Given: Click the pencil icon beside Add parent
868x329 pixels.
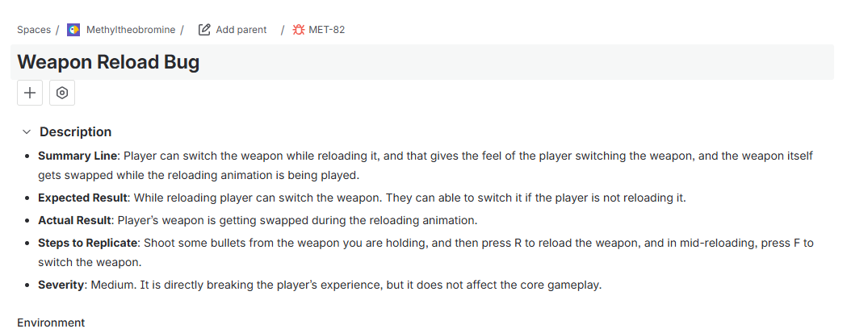Looking at the screenshot, I should [x=204, y=30].
